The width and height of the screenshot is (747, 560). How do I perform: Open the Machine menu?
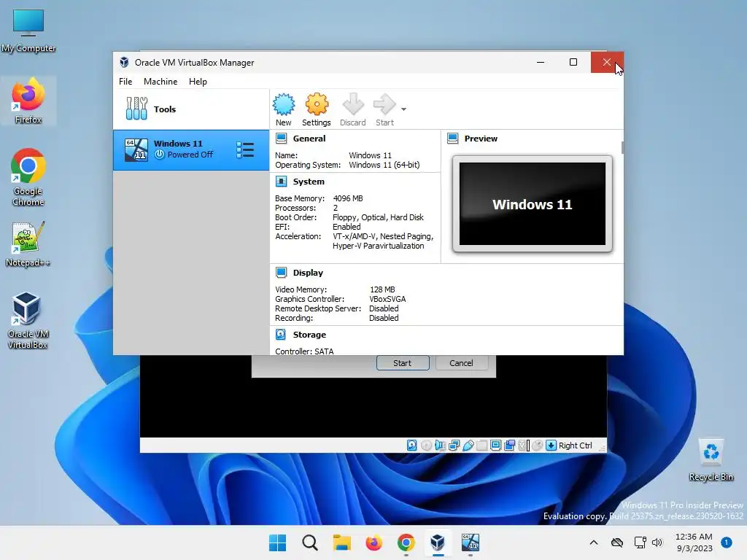pos(160,82)
